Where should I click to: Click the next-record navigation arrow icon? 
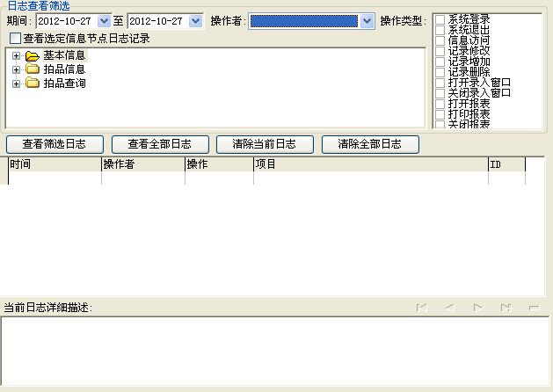pos(478,308)
